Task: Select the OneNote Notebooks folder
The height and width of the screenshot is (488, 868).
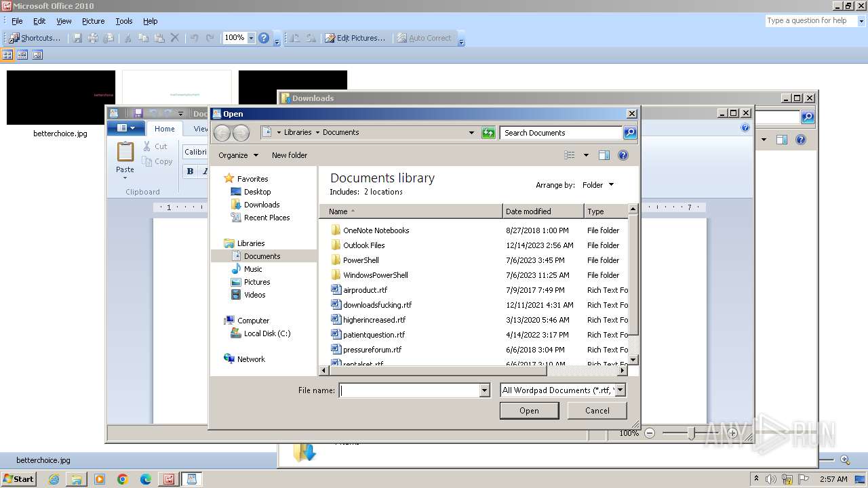Action: (x=376, y=230)
